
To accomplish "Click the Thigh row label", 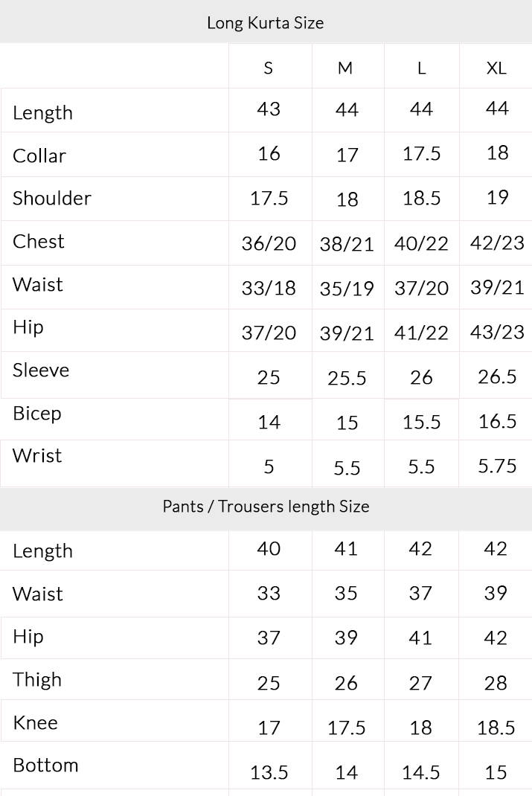I will (x=37, y=680).
